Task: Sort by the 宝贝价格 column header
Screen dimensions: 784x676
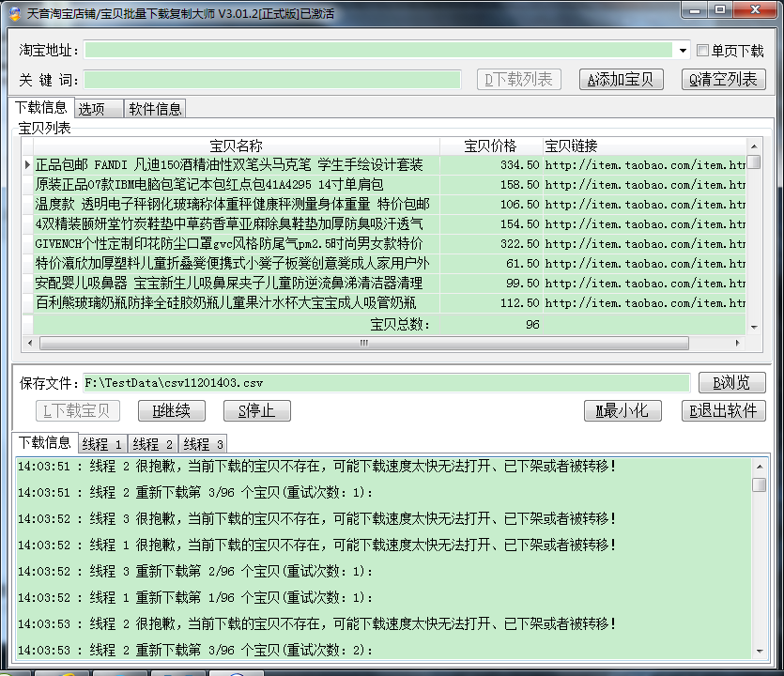Action: pyautogui.click(x=490, y=146)
